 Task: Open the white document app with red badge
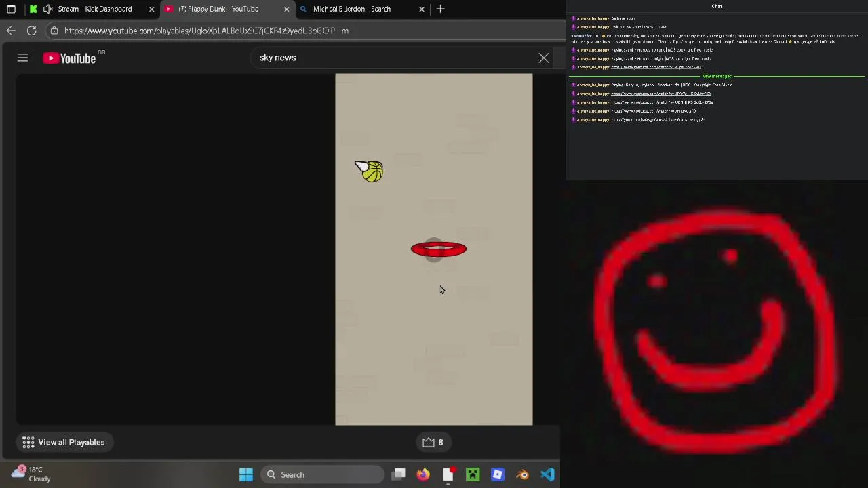pyautogui.click(x=448, y=474)
